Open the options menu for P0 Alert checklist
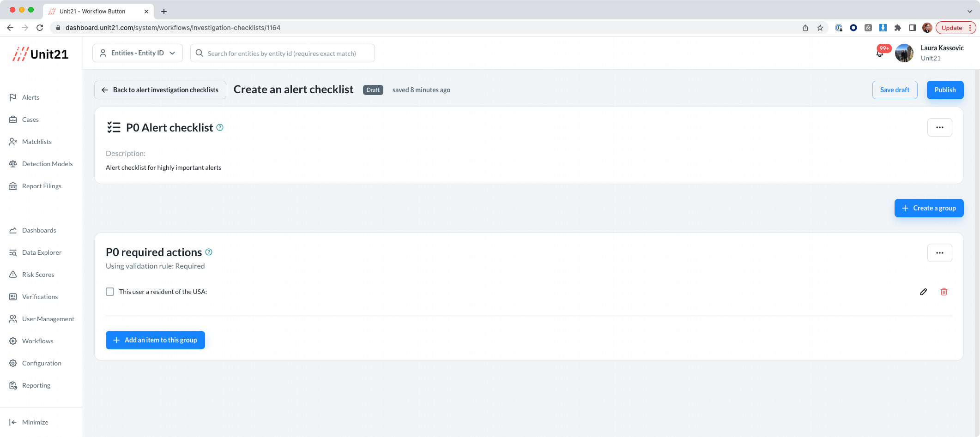980x437 pixels. [x=940, y=127]
